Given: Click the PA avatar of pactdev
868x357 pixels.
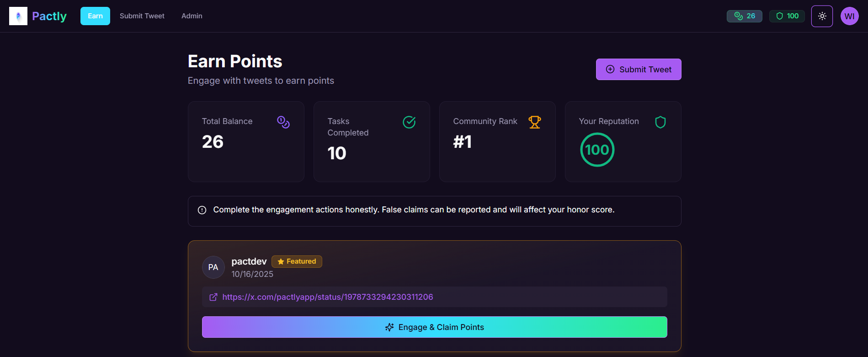Looking at the screenshot, I should point(213,267).
